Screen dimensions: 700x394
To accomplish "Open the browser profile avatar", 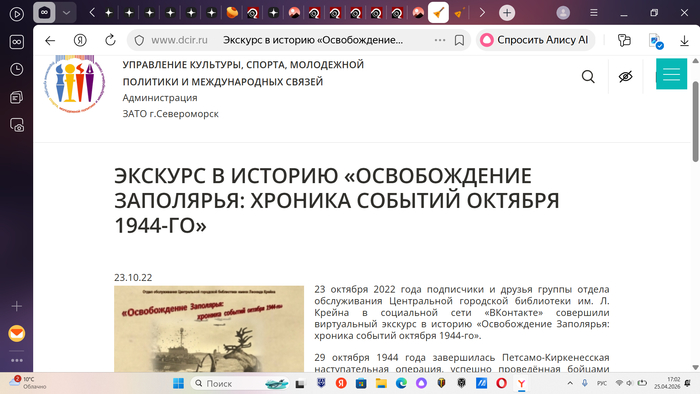I will (x=563, y=13).
